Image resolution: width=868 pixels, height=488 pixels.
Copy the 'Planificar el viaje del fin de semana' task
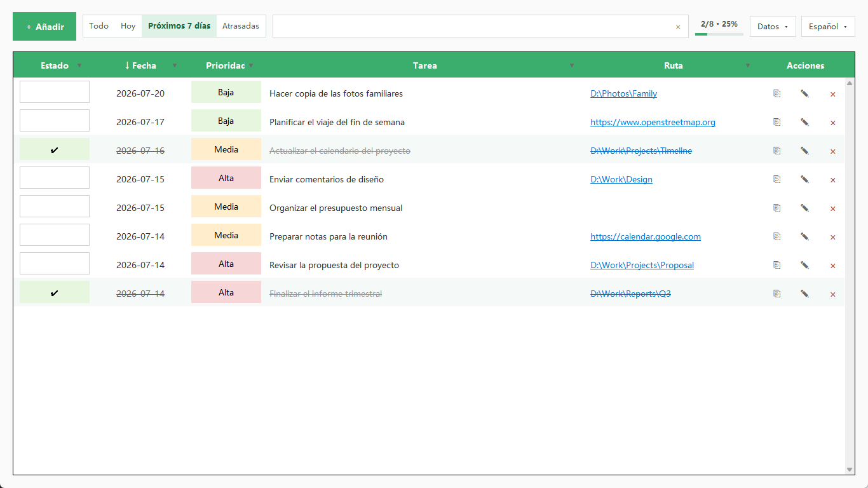776,122
